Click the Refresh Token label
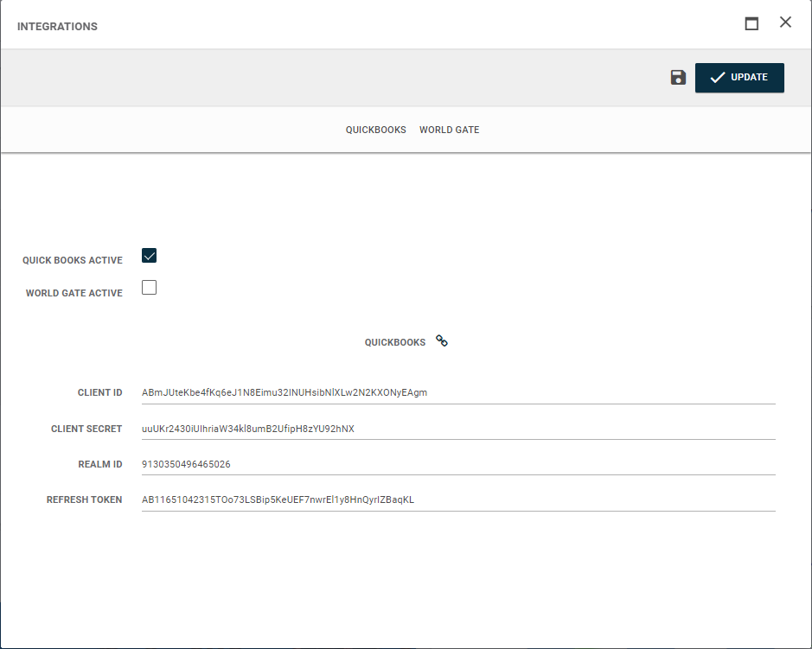Viewport: 812px width, 649px height. click(x=85, y=500)
